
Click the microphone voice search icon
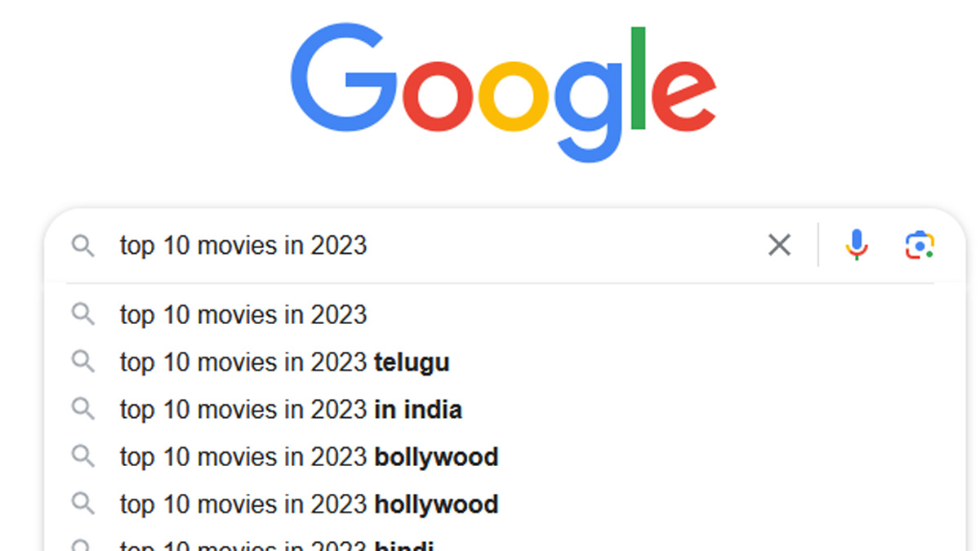pos(856,245)
